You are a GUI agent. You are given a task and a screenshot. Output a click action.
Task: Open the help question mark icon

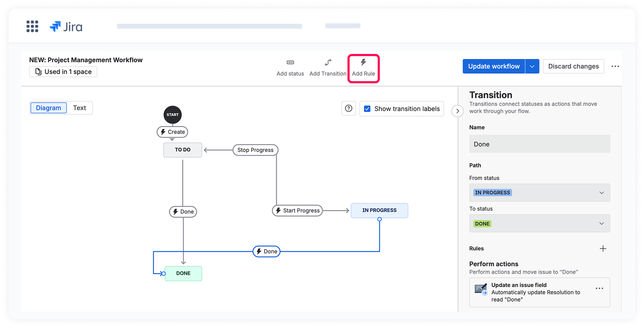coord(349,109)
